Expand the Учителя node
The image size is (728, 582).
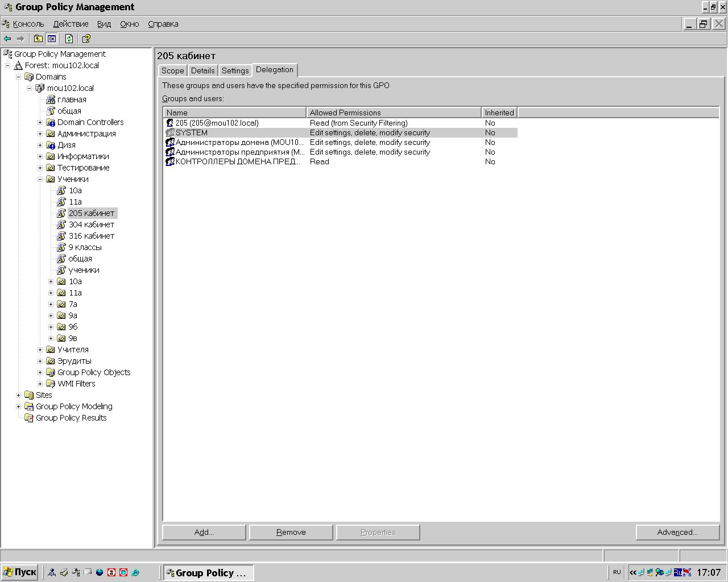pyautogui.click(x=40, y=350)
